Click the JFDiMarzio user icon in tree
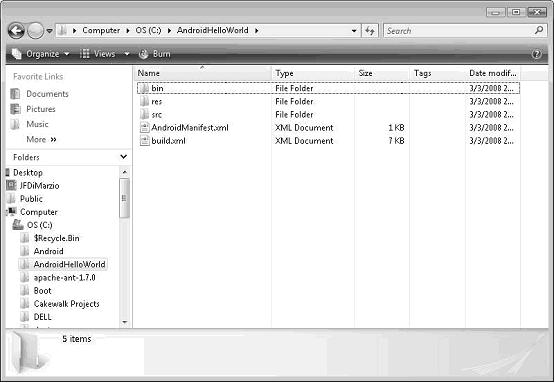This screenshot has height=383, width=555. [x=12, y=185]
